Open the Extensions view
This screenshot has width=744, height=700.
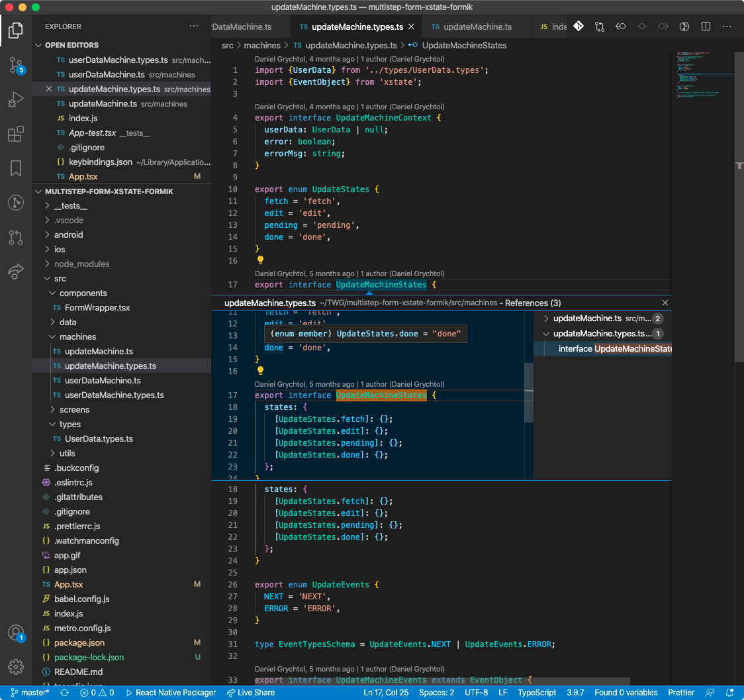[x=16, y=134]
